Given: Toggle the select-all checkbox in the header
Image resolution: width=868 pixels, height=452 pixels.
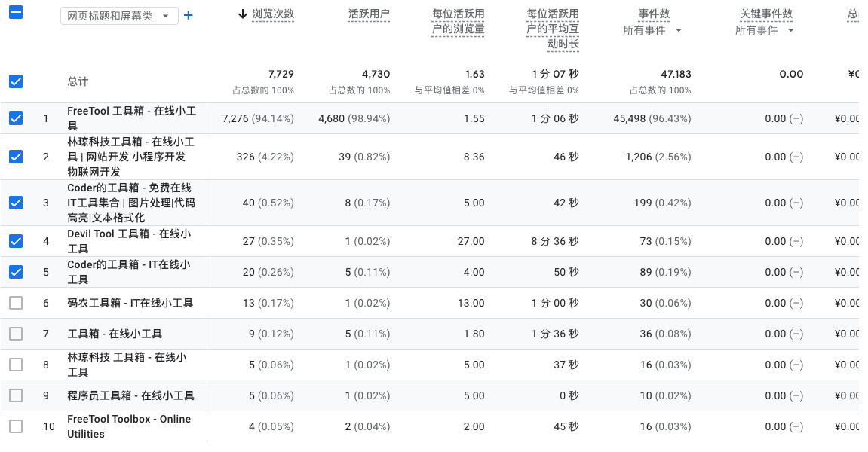Looking at the screenshot, I should 16,12.
